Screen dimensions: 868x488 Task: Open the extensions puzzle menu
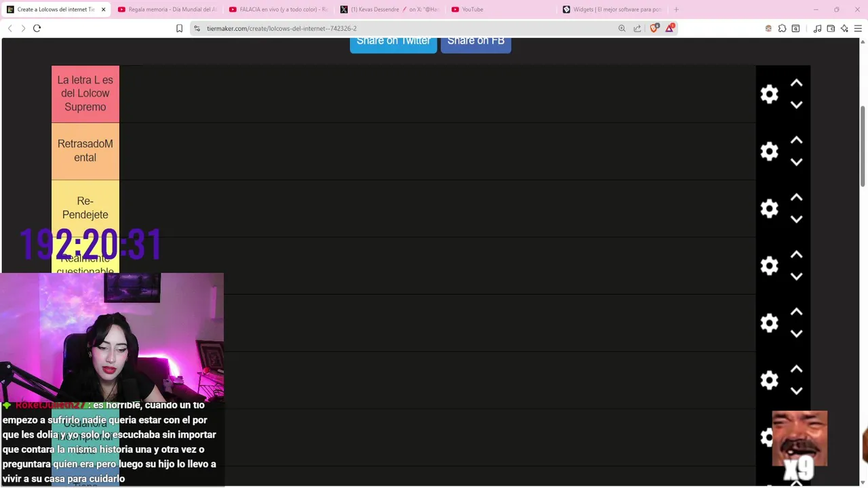click(x=783, y=28)
